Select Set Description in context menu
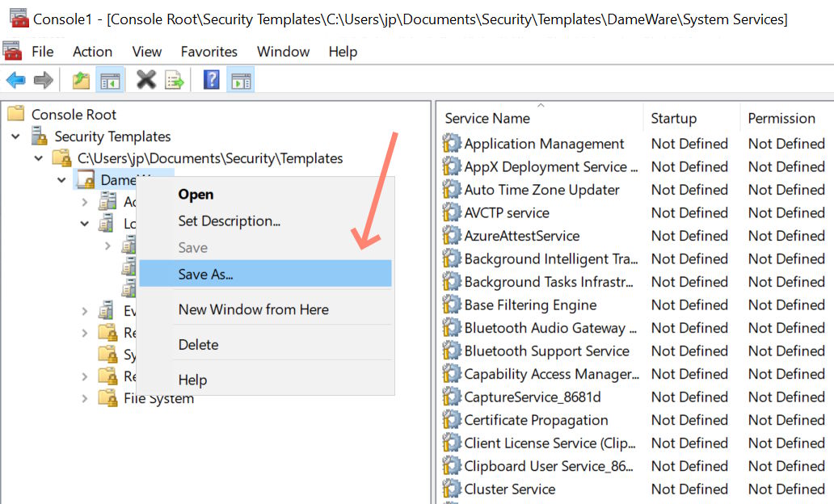This screenshot has width=834, height=504. (x=229, y=220)
